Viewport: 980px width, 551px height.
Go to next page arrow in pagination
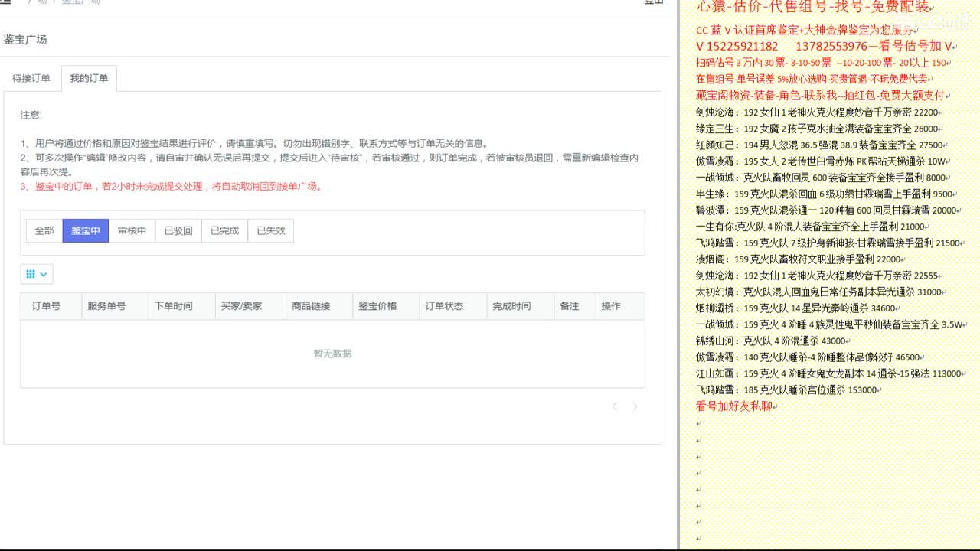tap(635, 406)
